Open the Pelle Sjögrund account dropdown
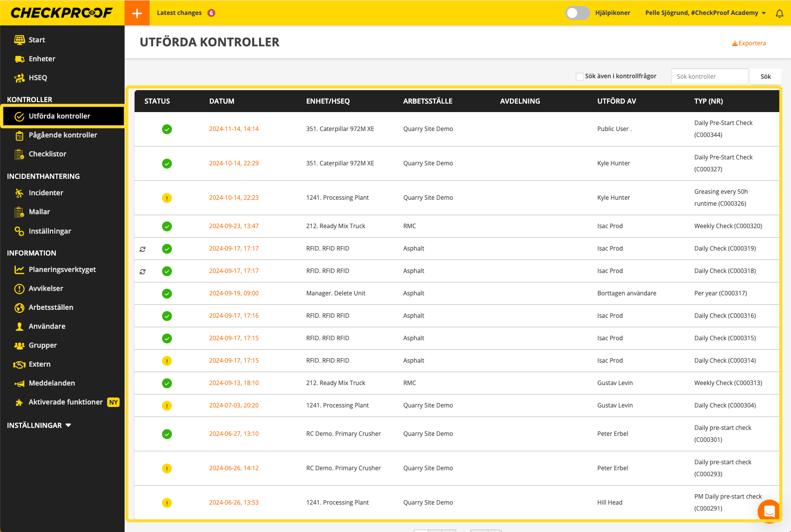791x532 pixels. tap(705, 13)
